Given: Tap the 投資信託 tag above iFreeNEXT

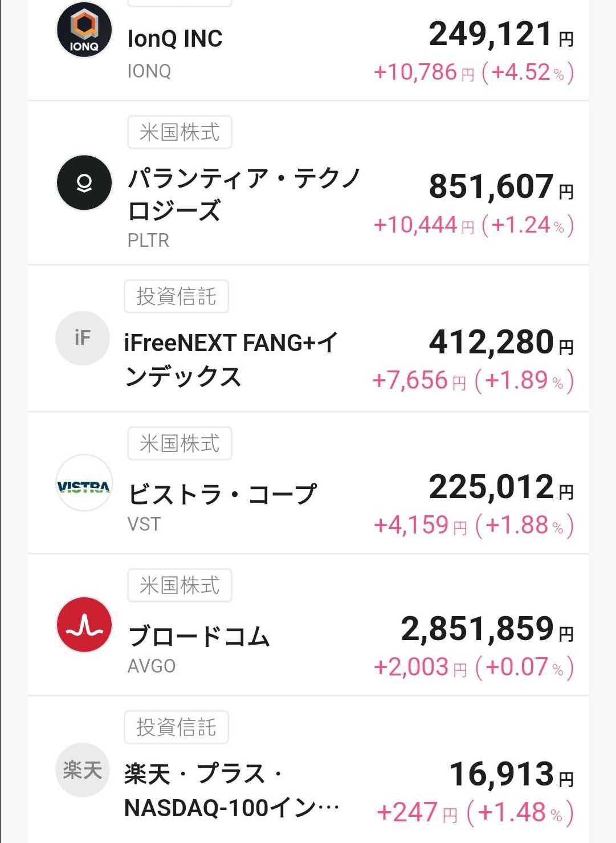Looking at the screenshot, I should (x=176, y=296).
